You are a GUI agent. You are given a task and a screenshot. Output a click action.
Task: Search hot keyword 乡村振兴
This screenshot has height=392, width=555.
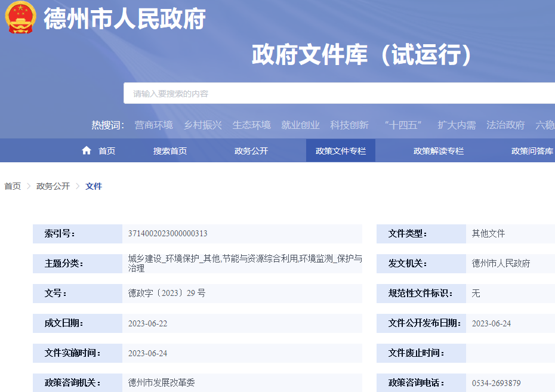[202, 125]
